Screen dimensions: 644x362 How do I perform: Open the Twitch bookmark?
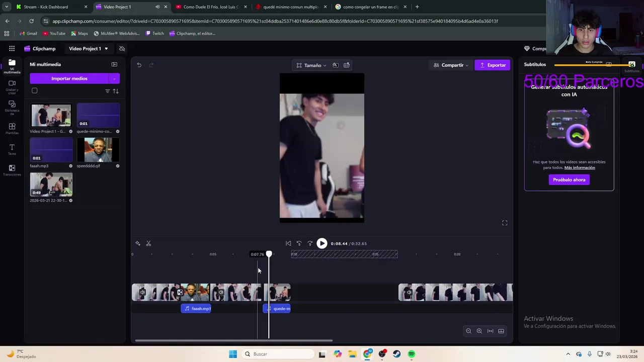click(154, 33)
